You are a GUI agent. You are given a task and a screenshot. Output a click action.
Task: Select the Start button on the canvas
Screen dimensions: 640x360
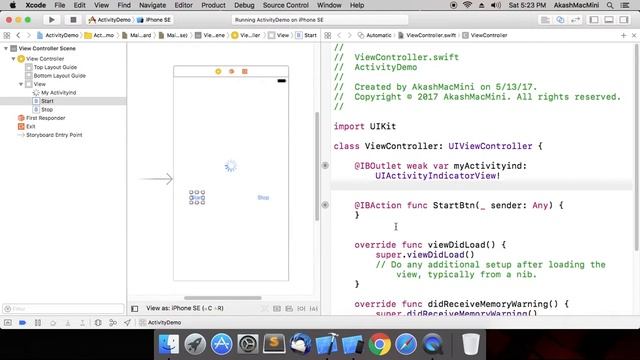coord(197,198)
